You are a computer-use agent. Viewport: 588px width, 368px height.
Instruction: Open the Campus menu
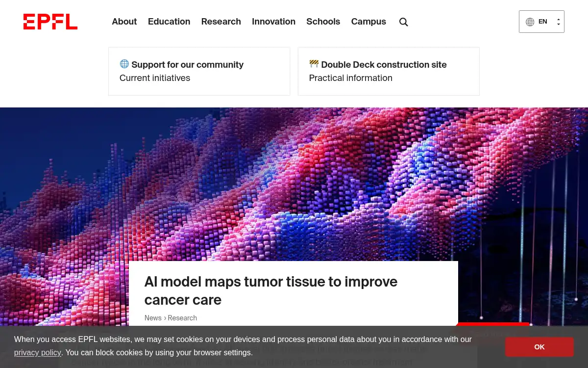368,22
